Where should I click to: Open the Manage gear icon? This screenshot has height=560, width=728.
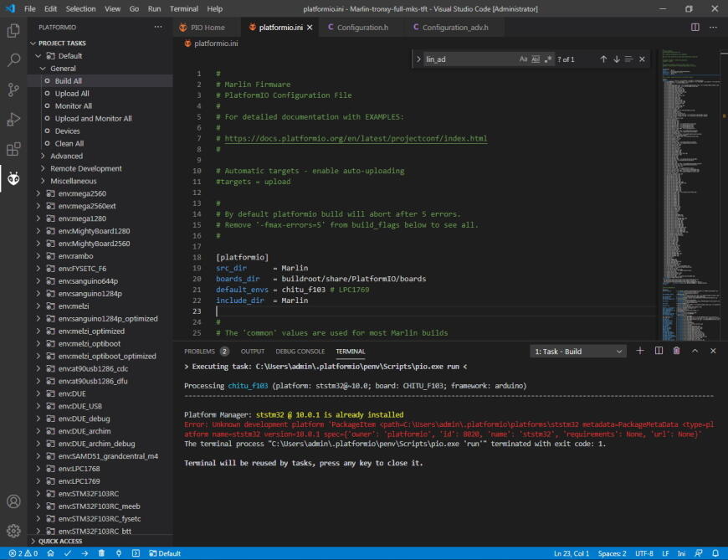pos(13,531)
